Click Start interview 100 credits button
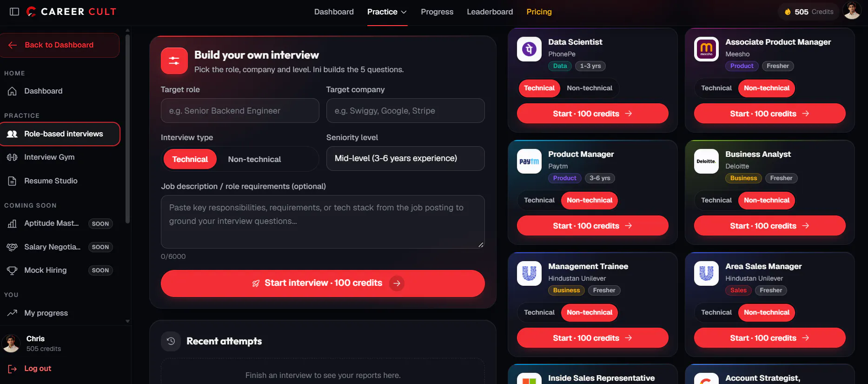Screen dimensions: 868x384 point(323,283)
